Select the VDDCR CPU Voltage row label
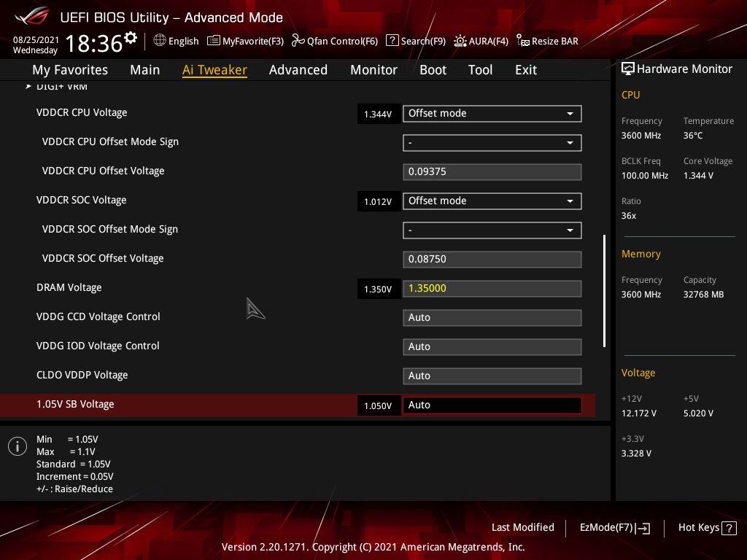 [82, 113]
